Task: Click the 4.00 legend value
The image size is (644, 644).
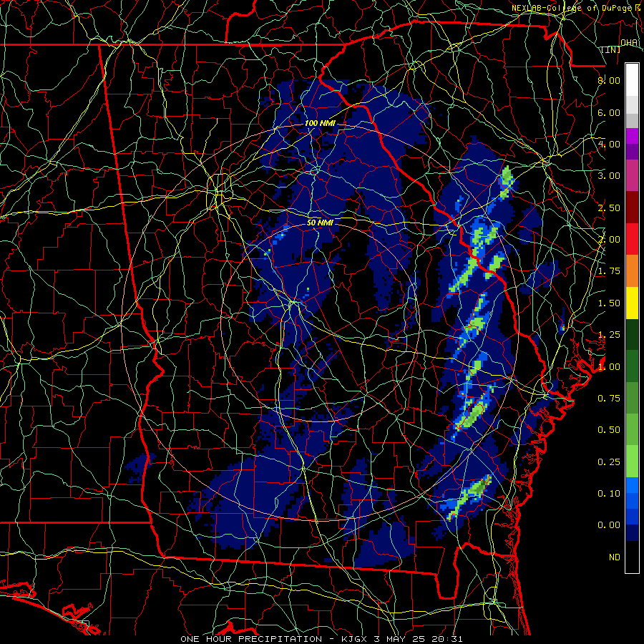Action: 609,144
